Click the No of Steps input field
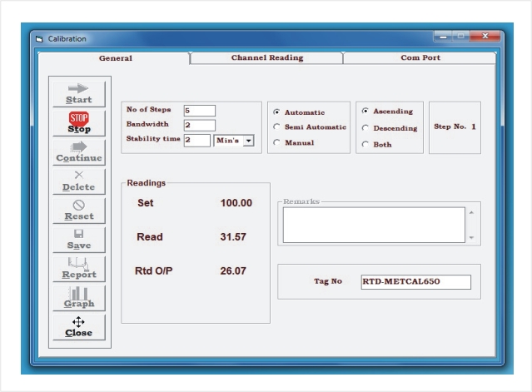532x392 pixels. click(x=200, y=111)
